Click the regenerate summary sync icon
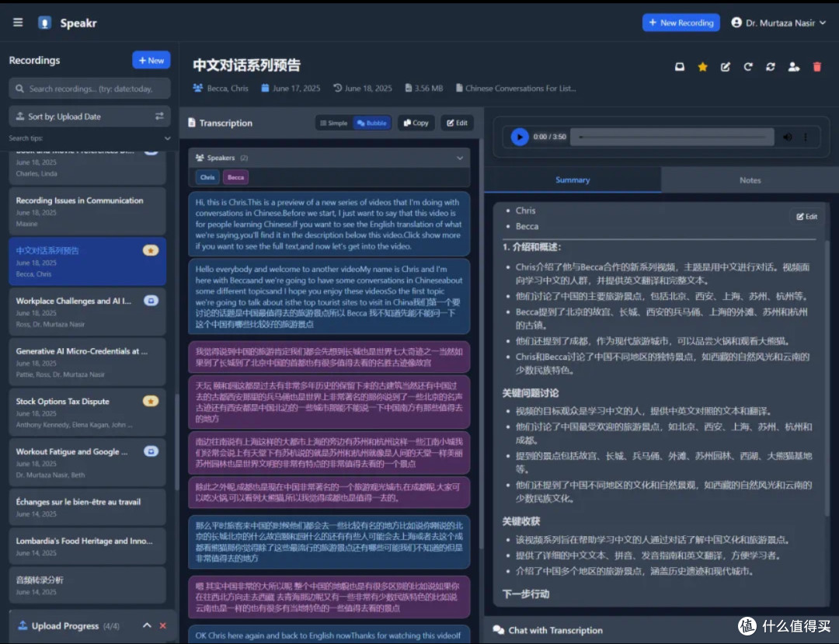This screenshot has width=839, height=644. (771, 67)
